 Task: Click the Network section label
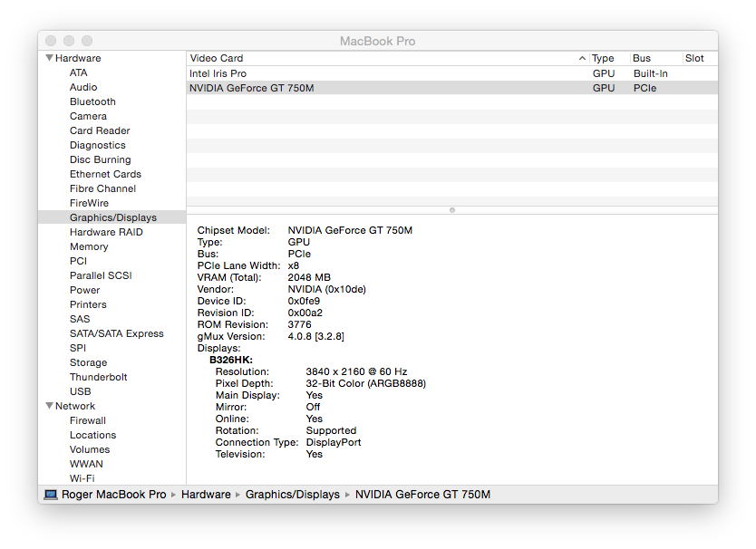75,406
